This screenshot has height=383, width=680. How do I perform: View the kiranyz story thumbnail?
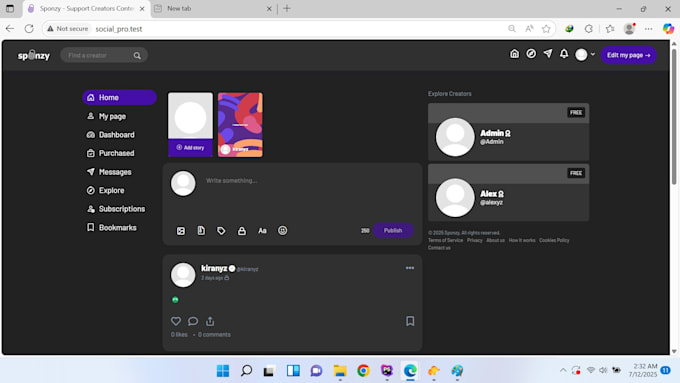pyautogui.click(x=240, y=124)
